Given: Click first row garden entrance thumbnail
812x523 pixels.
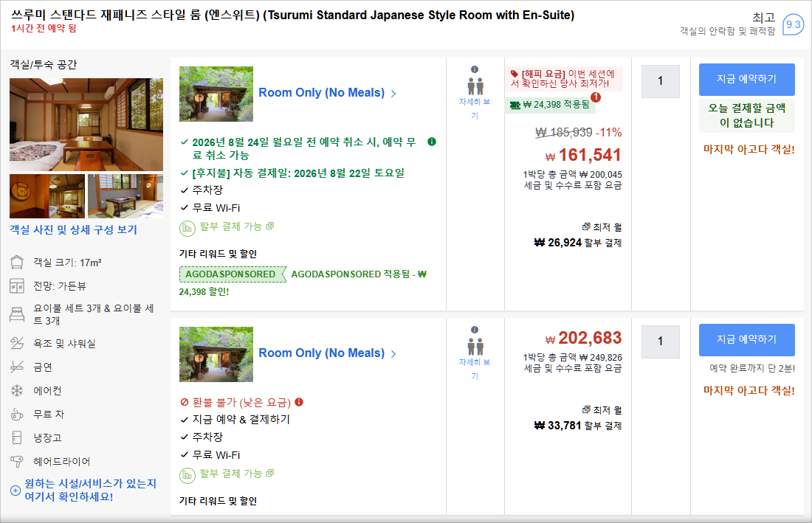Looking at the screenshot, I should pyautogui.click(x=216, y=94).
